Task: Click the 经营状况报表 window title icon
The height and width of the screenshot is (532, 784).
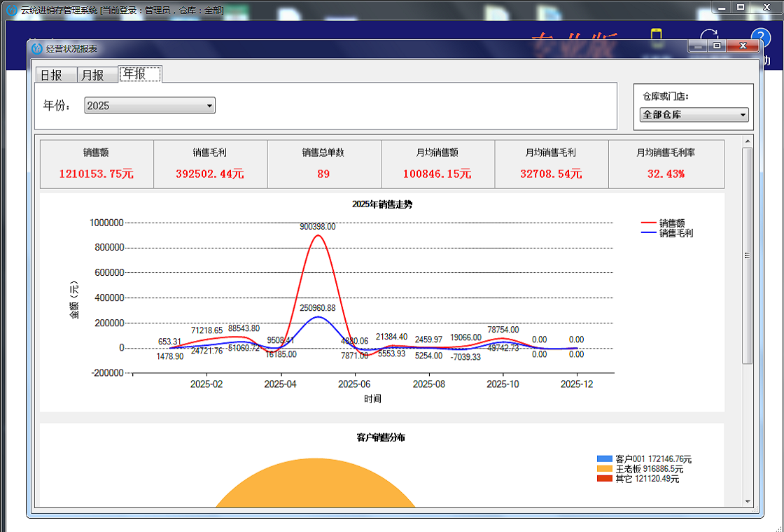Action: [x=37, y=48]
